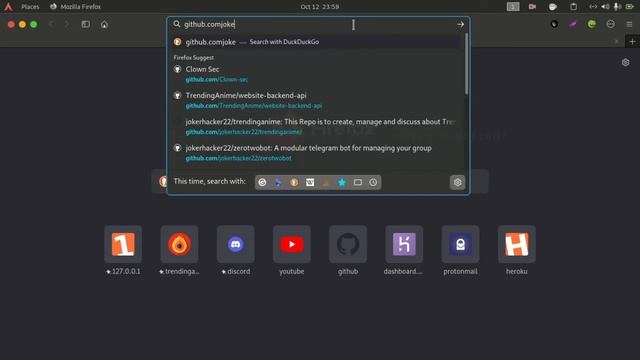Open the black shield extension icon
Screen dimensions: 640x360
(x=554, y=24)
